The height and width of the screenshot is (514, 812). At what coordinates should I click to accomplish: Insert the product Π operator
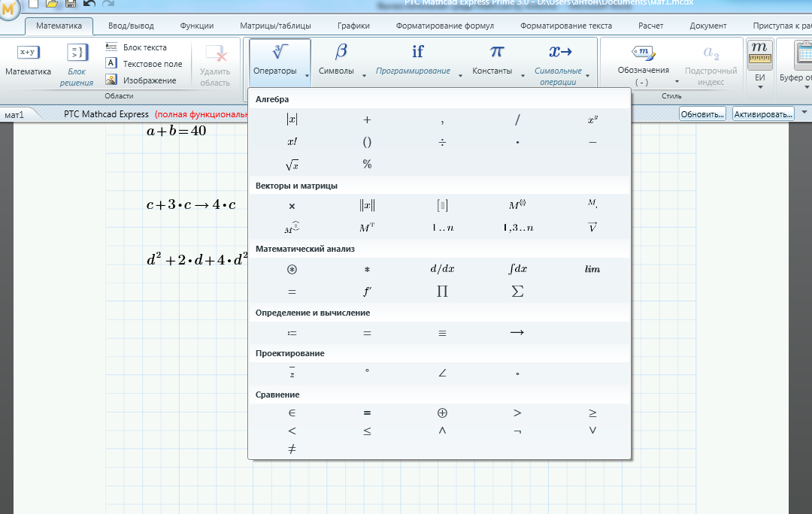pyautogui.click(x=442, y=292)
